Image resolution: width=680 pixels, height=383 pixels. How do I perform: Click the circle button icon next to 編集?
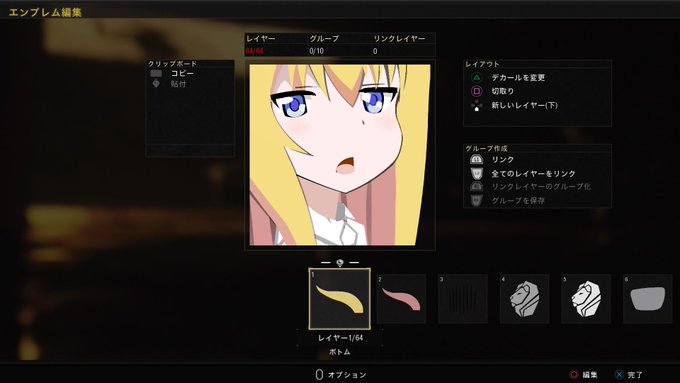[x=573, y=375]
